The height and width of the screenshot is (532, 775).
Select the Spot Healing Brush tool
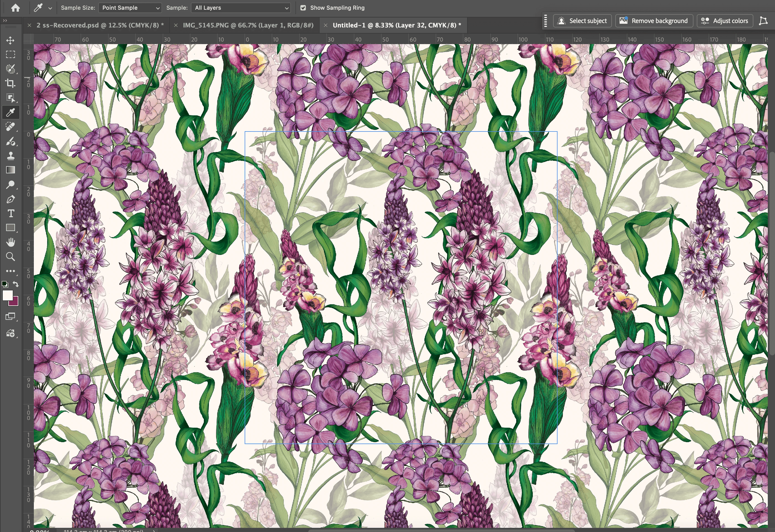pos(10,127)
